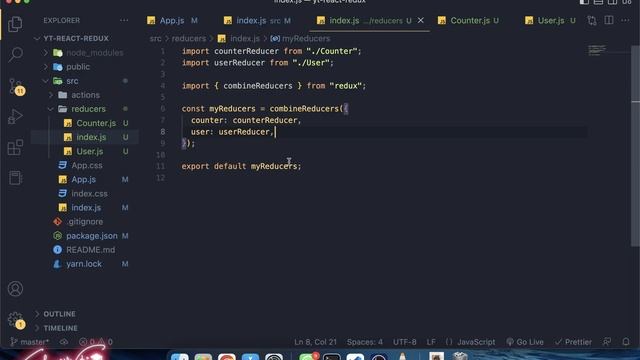Open Explorer more actions ellipsis
The image size is (640, 360).
coord(124,20)
